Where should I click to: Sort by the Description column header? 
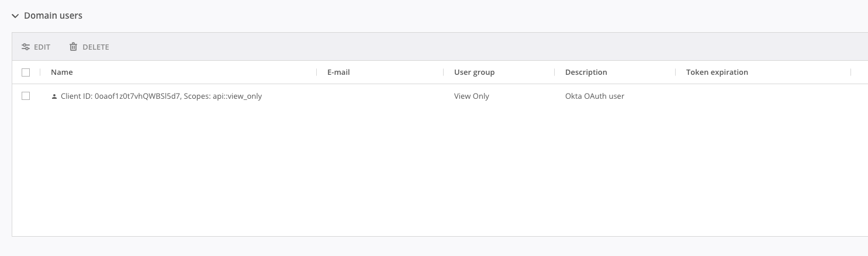586,72
